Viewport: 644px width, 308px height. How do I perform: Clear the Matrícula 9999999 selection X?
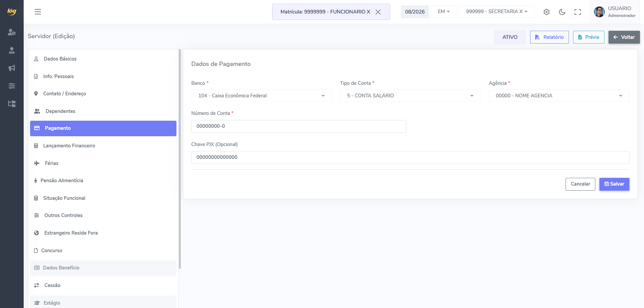click(378, 12)
